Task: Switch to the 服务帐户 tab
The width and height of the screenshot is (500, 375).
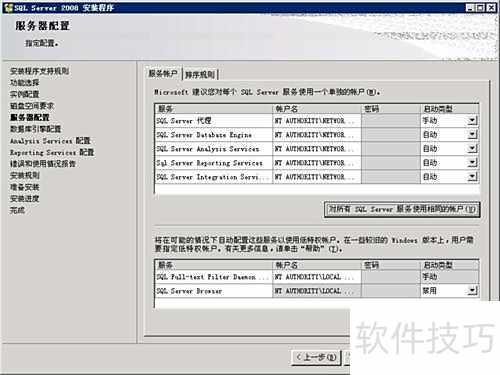Action: pos(163,74)
